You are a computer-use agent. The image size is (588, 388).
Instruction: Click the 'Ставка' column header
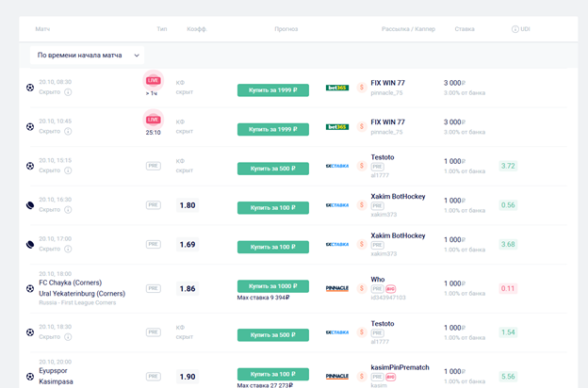coord(465,29)
